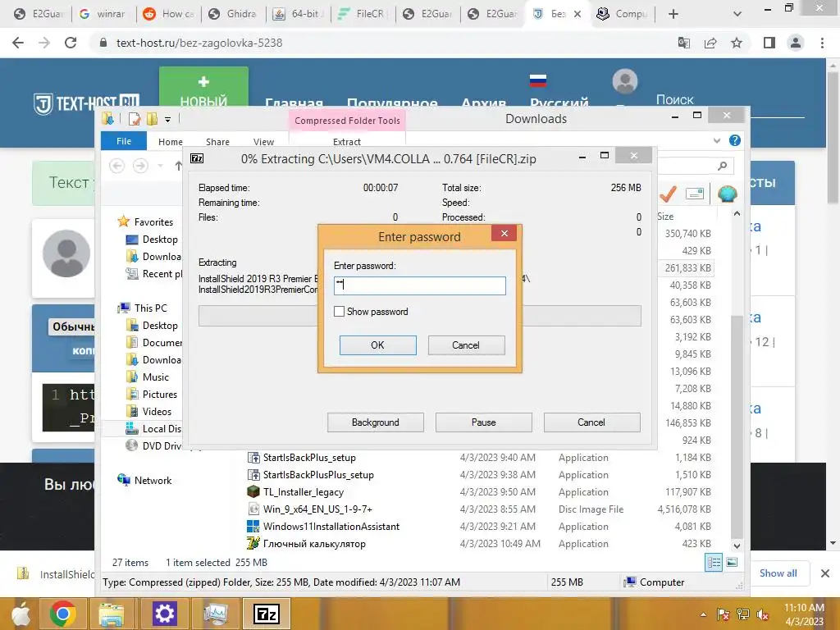
Task: Open Explorer Help question mark icon
Action: [735, 140]
